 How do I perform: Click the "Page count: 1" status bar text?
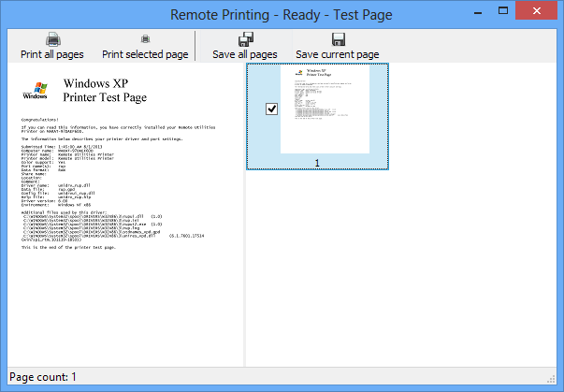point(42,377)
